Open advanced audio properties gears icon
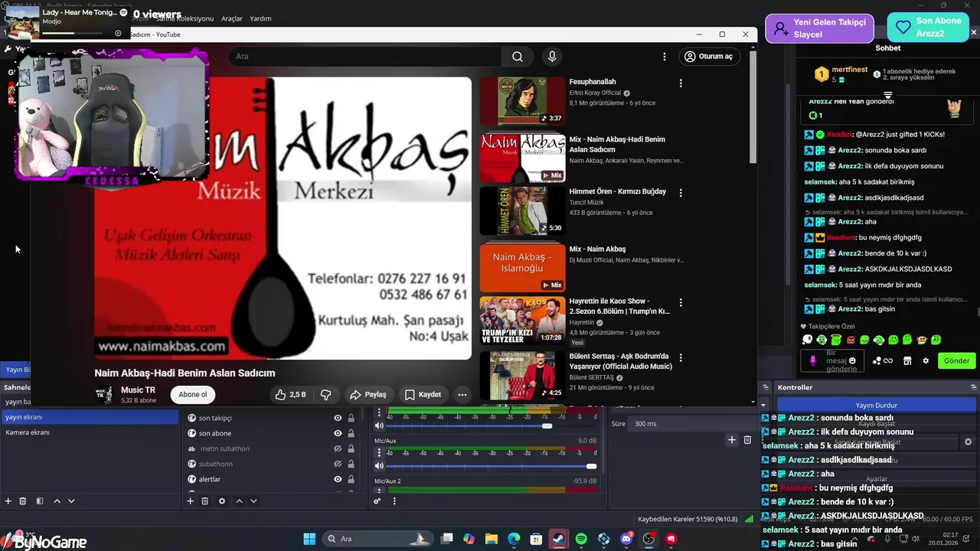Viewport: 980px width, 551px height. click(377, 501)
